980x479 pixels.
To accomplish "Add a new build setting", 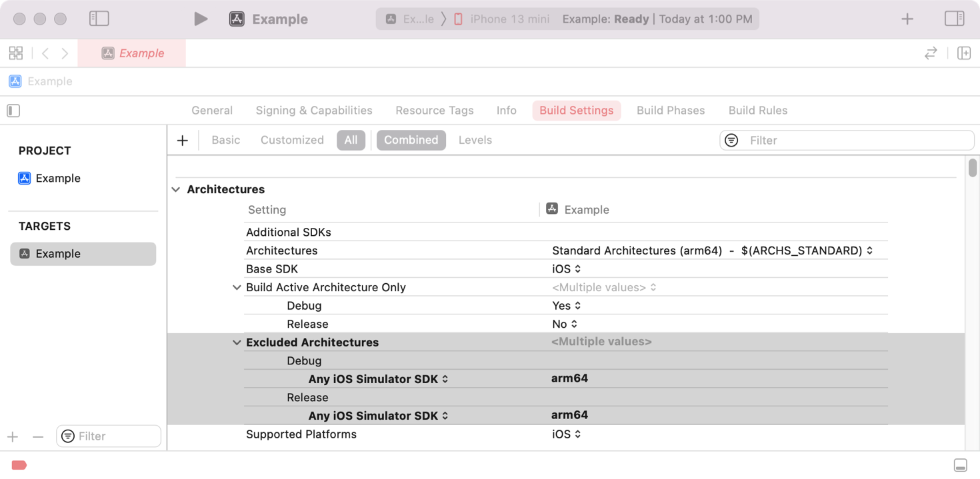I will (182, 140).
